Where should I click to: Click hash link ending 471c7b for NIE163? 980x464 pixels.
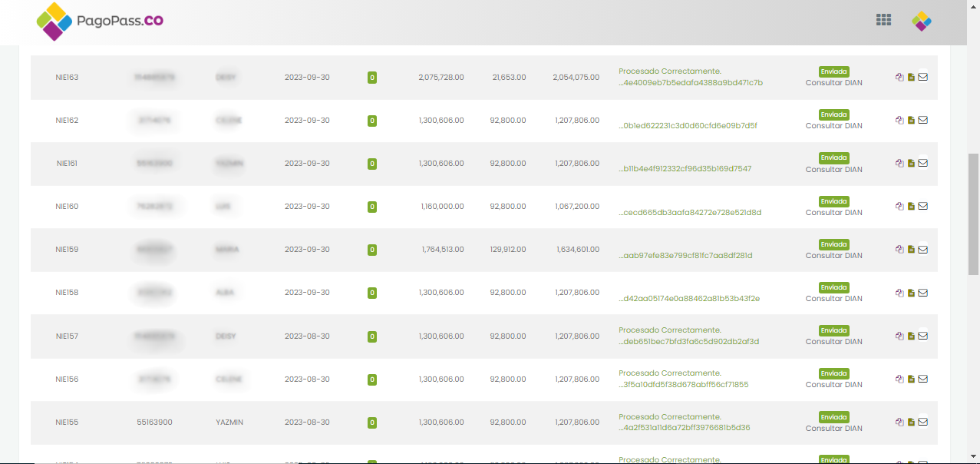[691, 83]
